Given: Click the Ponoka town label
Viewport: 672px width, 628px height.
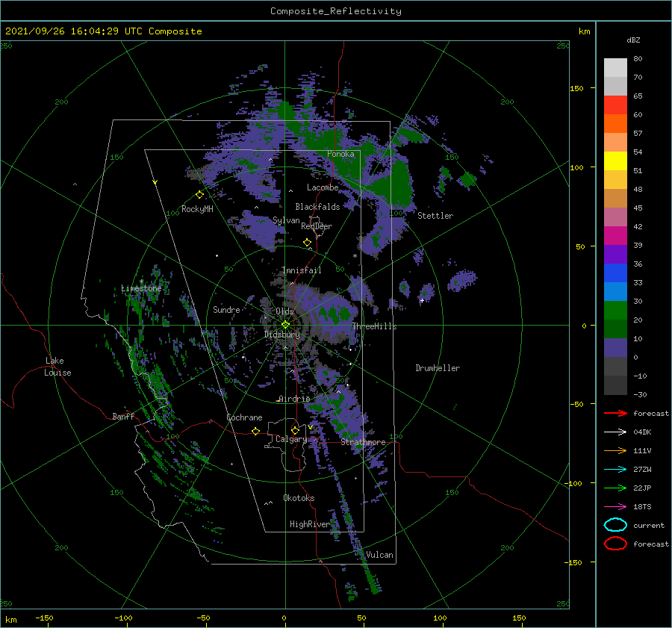Looking at the screenshot, I should [340, 154].
